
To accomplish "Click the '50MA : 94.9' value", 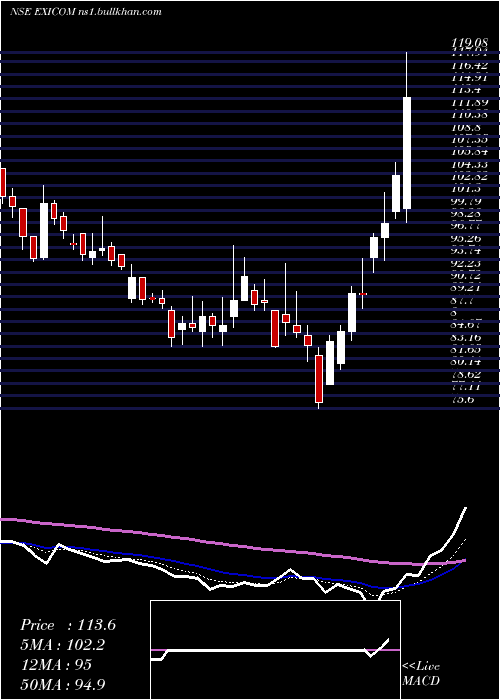I will (63, 684).
